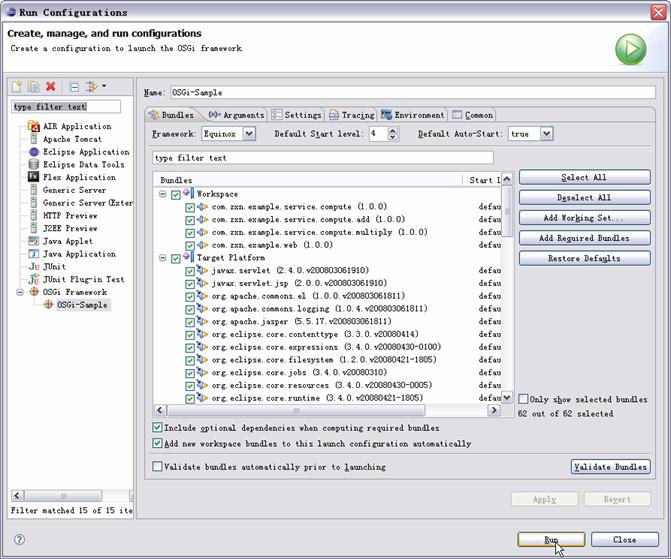Viewport: 671px width, 559px height.
Task: Collapse the Target Platform bundle group
Action: (x=163, y=258)
